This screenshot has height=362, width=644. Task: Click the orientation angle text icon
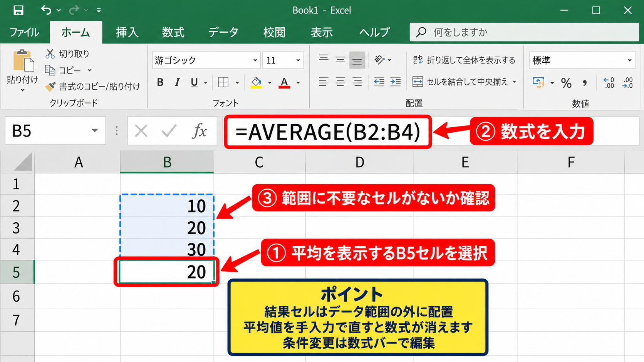(x=379, y=60)
